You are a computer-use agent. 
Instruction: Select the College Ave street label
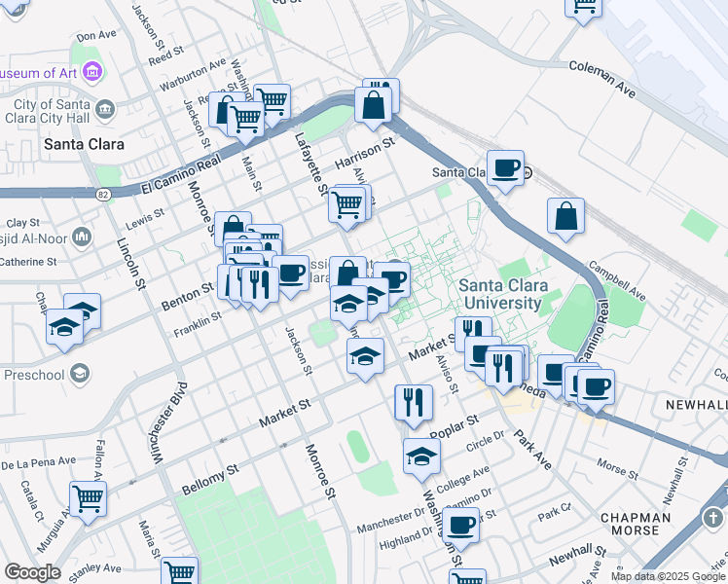tap(463, 479)
